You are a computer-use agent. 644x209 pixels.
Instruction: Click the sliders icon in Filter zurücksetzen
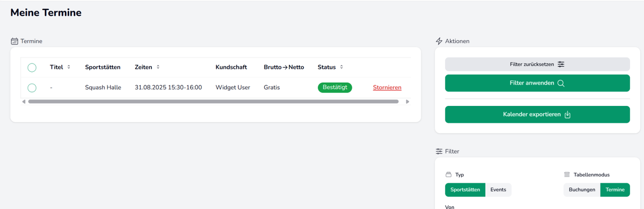[x=561, y=64]
